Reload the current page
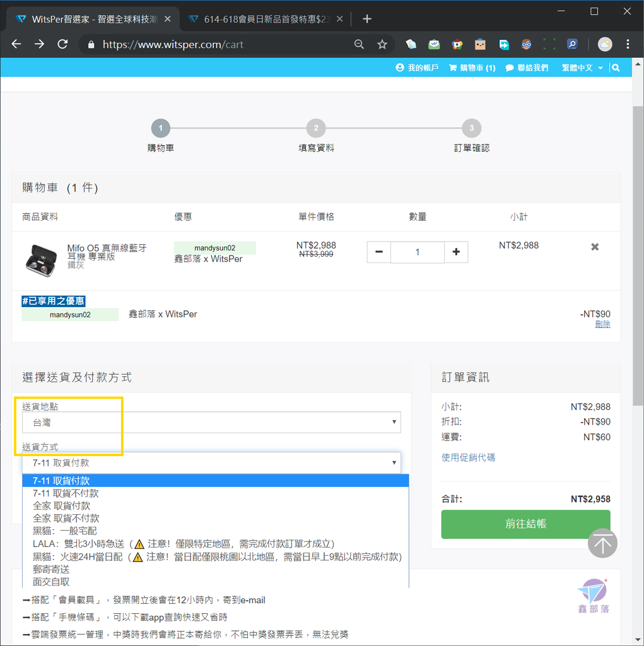644x646 pixels. 62,44
